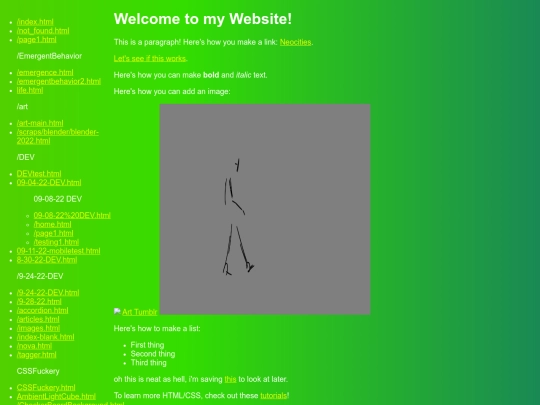Open the AmbientLightCube.html link

(56, 397)
